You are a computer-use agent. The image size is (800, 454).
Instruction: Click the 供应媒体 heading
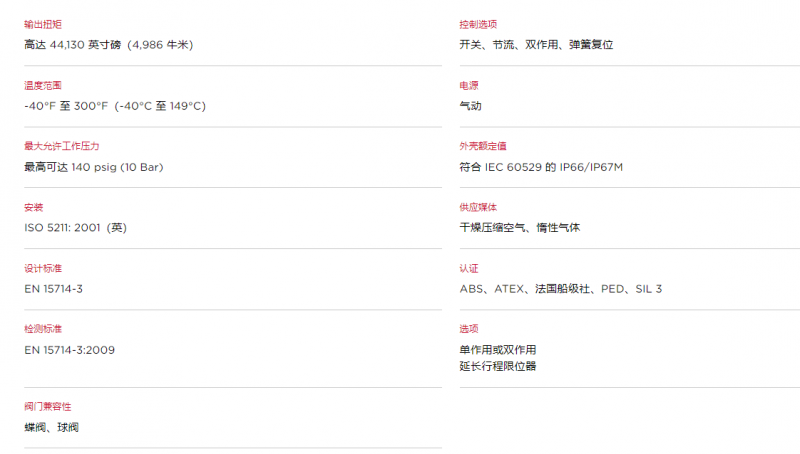click(x=478, y=208)
